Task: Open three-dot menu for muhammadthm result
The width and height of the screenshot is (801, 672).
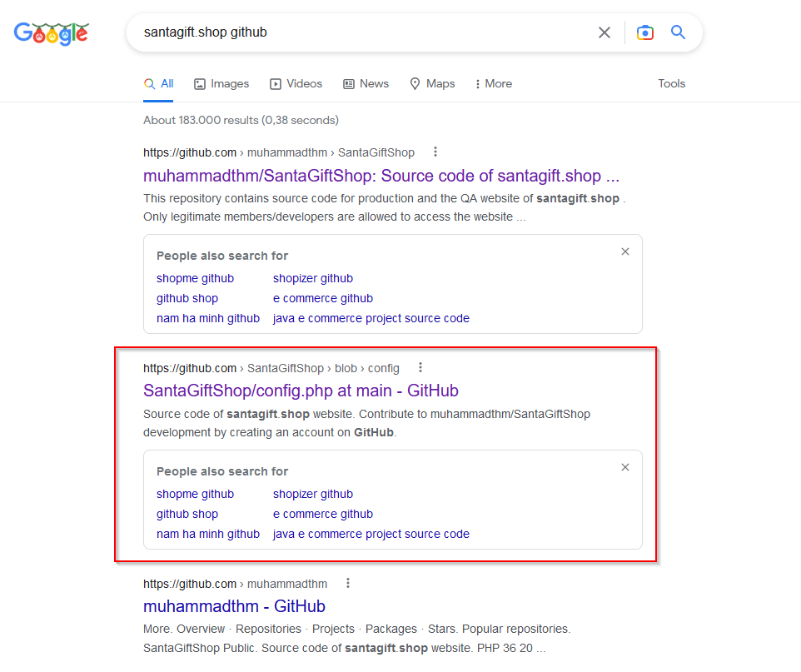Action: (348, 583)
